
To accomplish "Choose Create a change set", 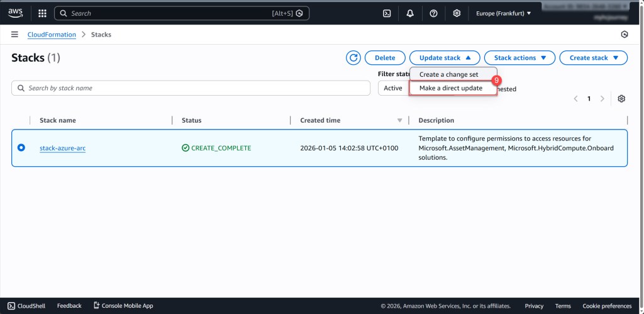I will pos(449,74).
